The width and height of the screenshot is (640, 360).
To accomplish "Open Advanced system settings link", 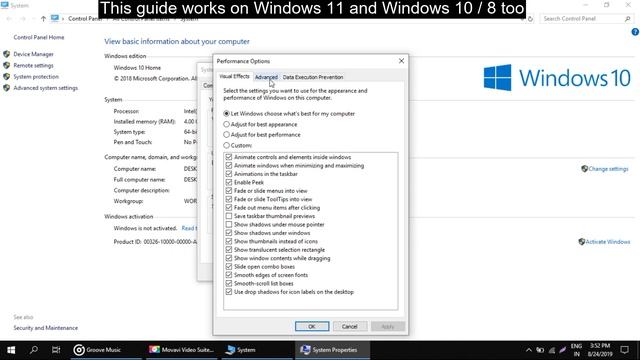I will pyautogui.click(x=45, y=88).
